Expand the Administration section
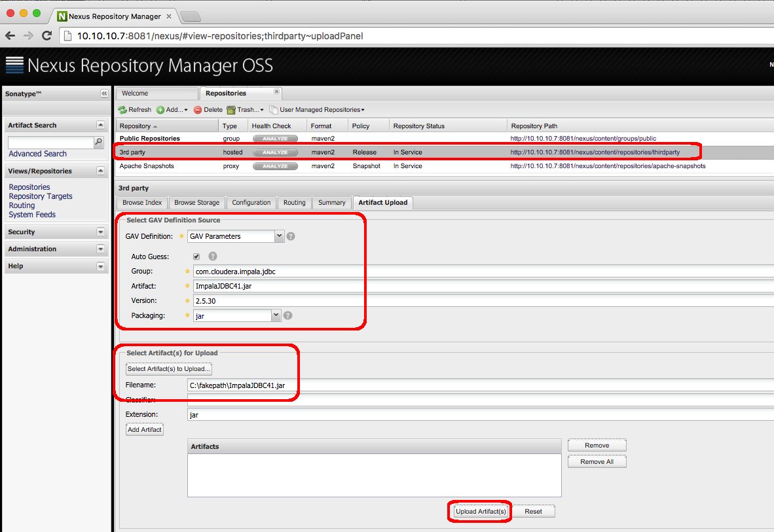Image resolution: width=774 pixels, height=532 pixels. [101, 249]
